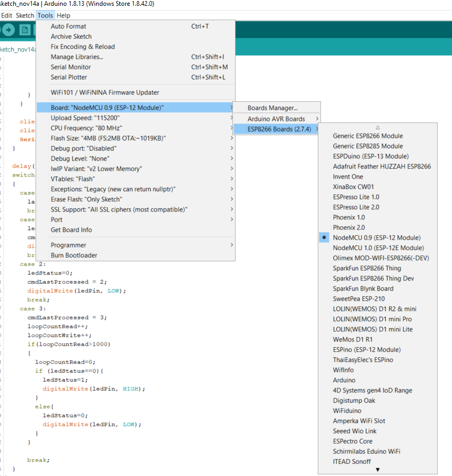This screenshot has height=476, width=452.
Task: Open the Sketch menu
Action: 25,15
